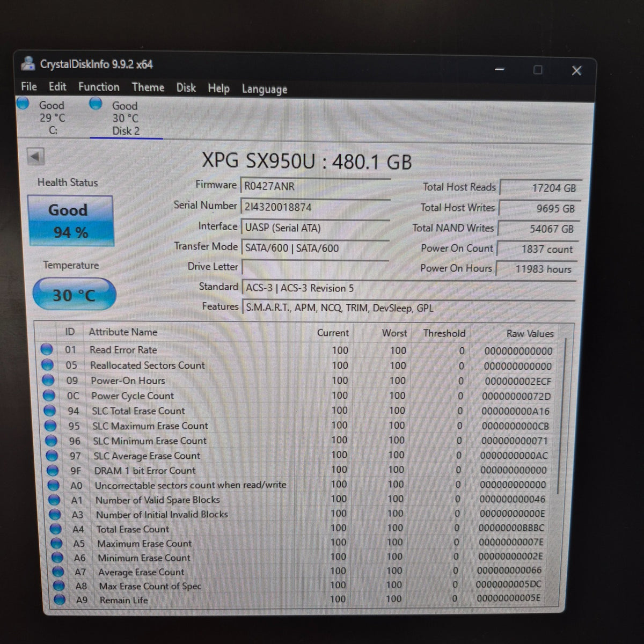Click the ID column header
The height and width of the screenshot is (644, 644).
[70, 332]
